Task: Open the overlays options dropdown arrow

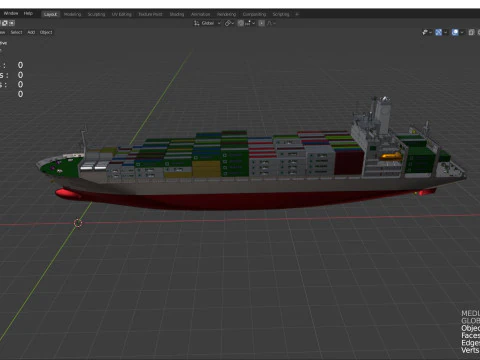Action: (462, 32)
